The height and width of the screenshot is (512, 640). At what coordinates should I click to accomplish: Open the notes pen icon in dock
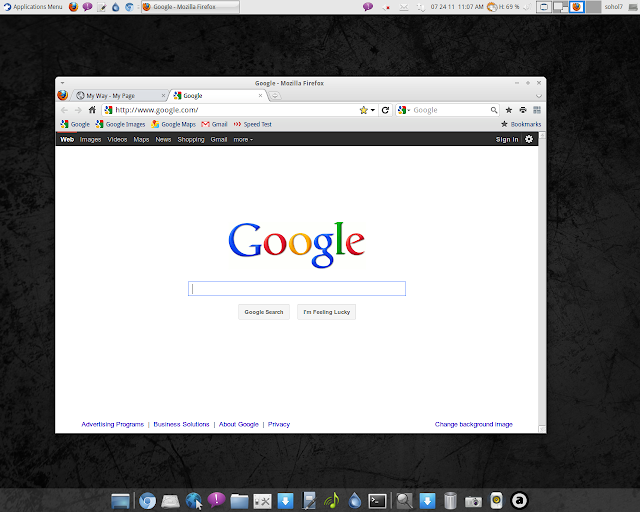[x=309, y=501]
